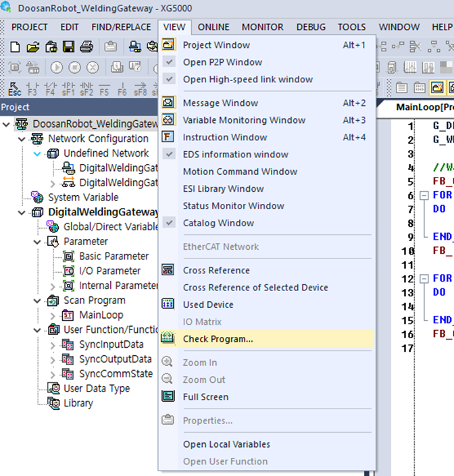454x476 pixels.
Task: Click Full Screen menu entry
Action: (205, 397)
